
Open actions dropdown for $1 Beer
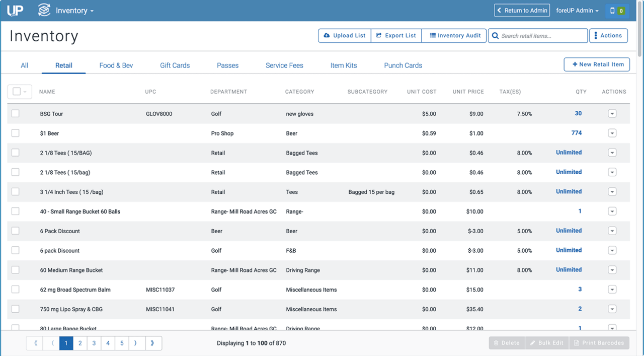tap(612, 133)
